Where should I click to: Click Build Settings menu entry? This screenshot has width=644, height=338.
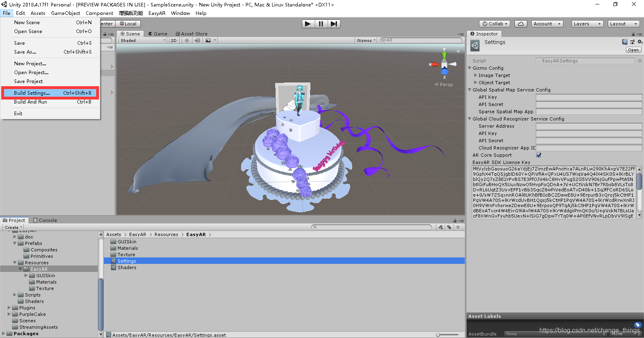(x=51, y=93)
